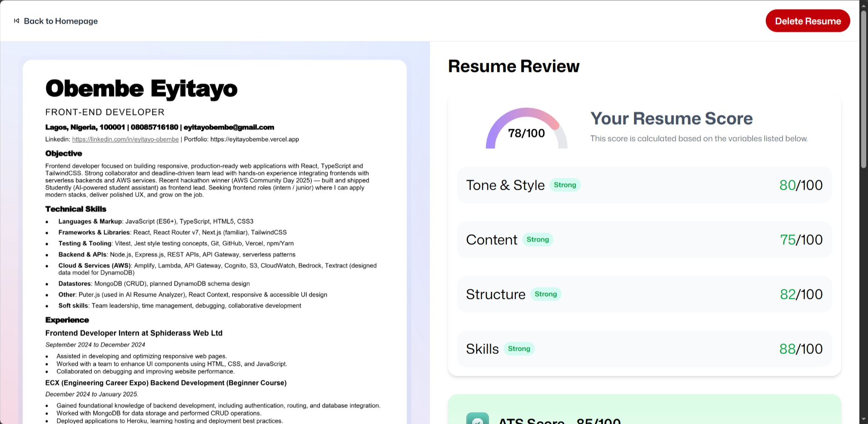The image size is (868, 424).
Task: Click the ATS Score heading
Action: (x=559, y=420)
